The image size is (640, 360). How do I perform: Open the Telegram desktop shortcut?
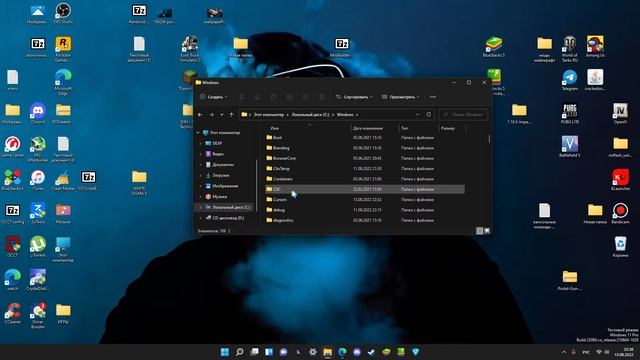[570, 80]
